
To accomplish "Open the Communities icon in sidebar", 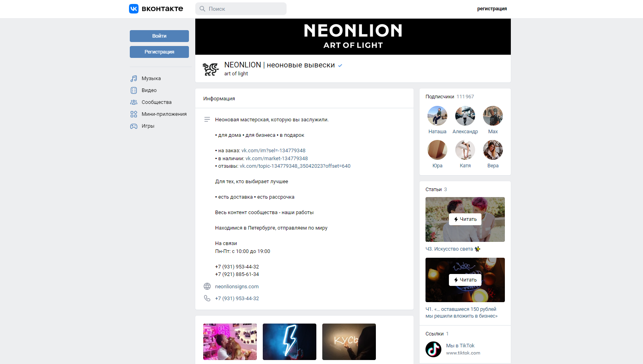I will [x=134, y=102].
